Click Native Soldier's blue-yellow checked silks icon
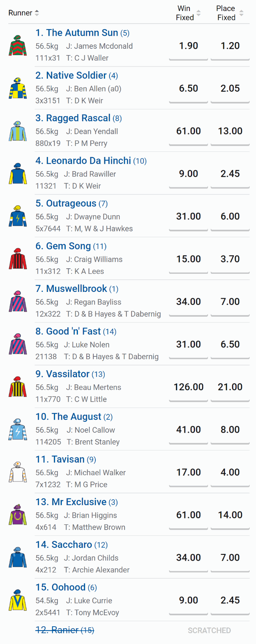Viewport: 256px width, 644px height. click(x=18, y=89)
